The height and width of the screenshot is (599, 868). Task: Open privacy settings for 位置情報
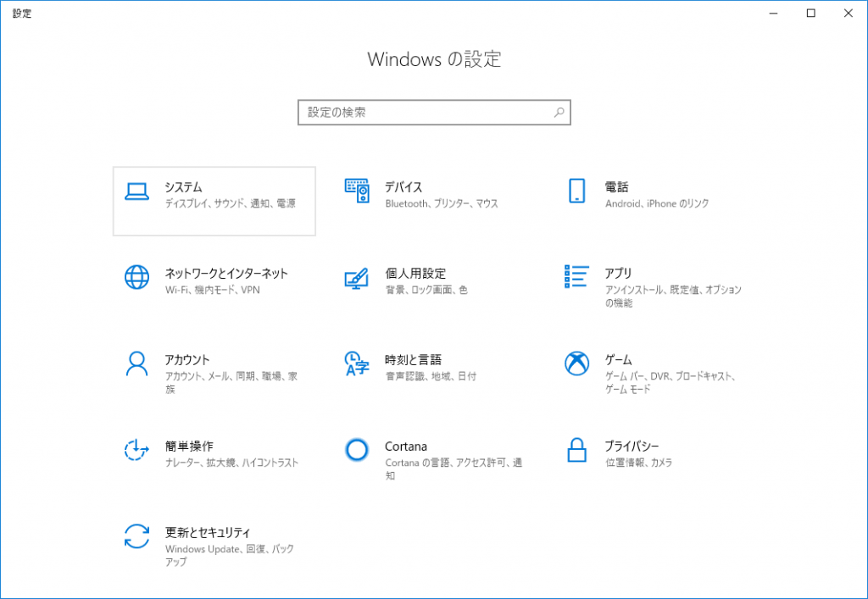(x=626, y=463)
